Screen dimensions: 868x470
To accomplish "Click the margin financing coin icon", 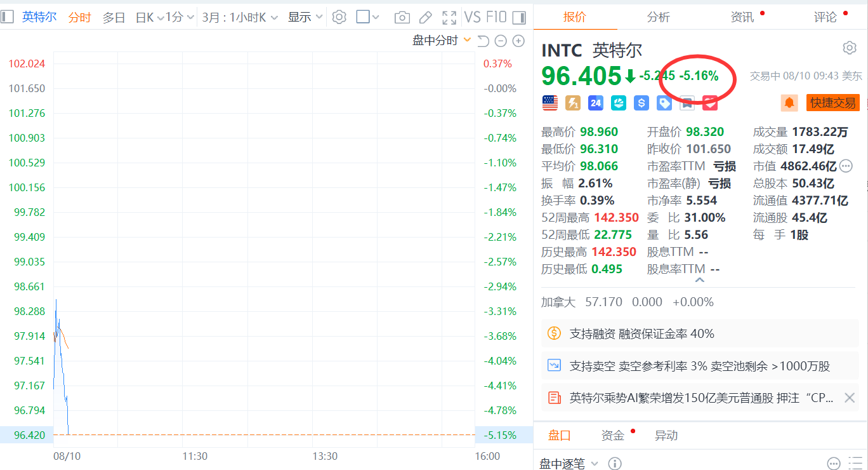I will click(555, 333).
